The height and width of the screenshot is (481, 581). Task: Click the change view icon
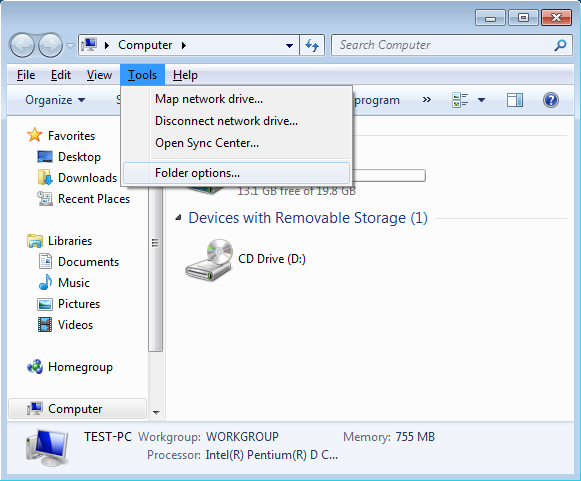(460, 100)
